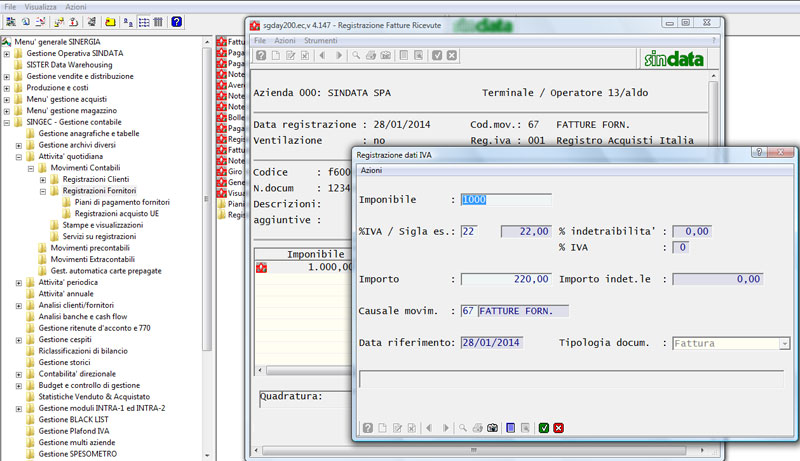Click horizontal scrollbar of Registrazione Fatture window
800x461 pixels.
tap(473, 450)
